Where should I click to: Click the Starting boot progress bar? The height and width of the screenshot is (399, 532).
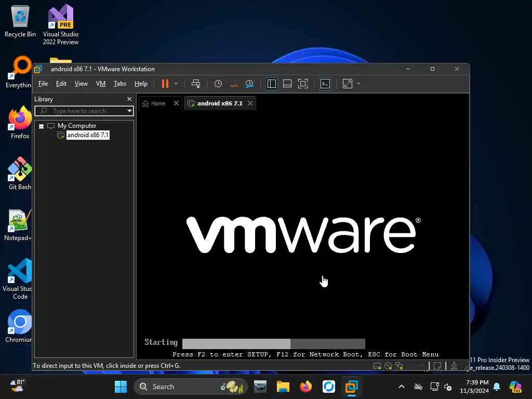273,344
